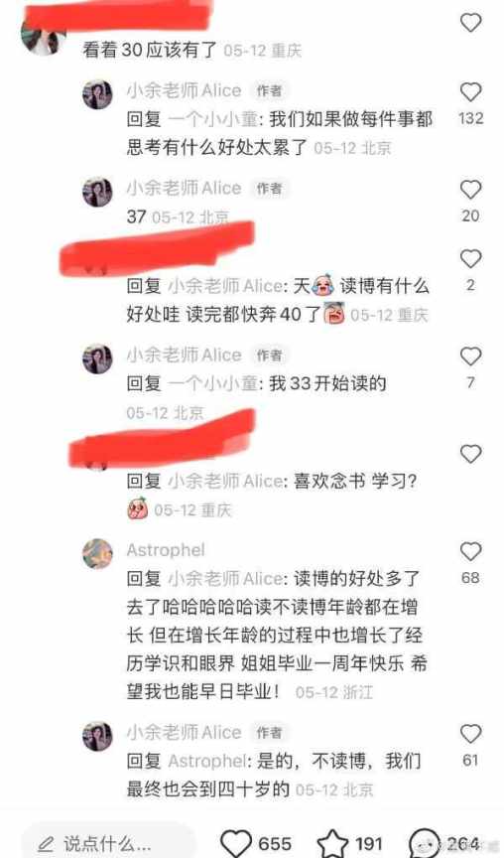Like the reply with 132 likes
This screenshot has height=858, width=504.
[470, 92]
